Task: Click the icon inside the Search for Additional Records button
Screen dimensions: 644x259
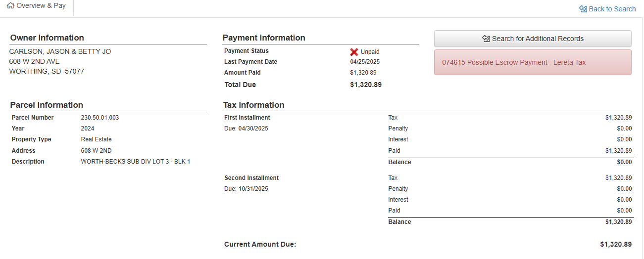Action: (486, 39)
